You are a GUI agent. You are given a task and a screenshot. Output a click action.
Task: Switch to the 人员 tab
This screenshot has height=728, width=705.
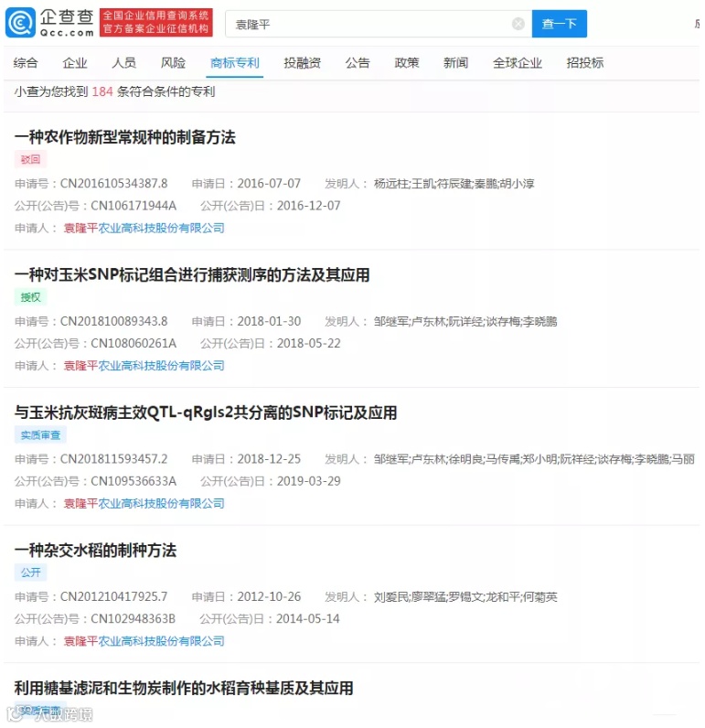click(124, 63)
